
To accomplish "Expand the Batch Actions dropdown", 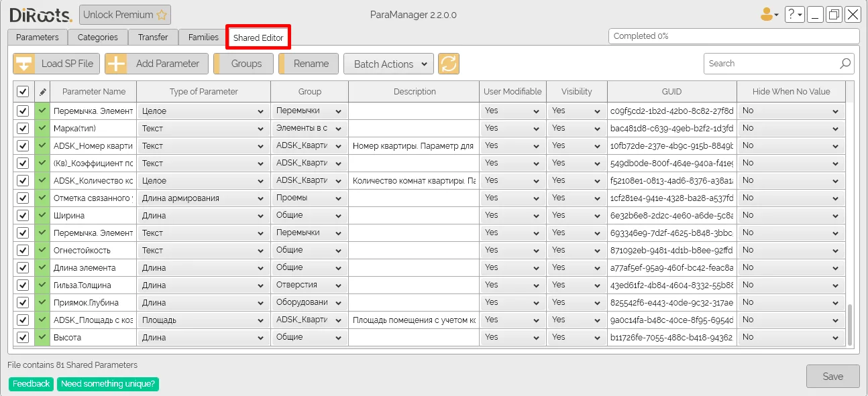I will 388,64.
